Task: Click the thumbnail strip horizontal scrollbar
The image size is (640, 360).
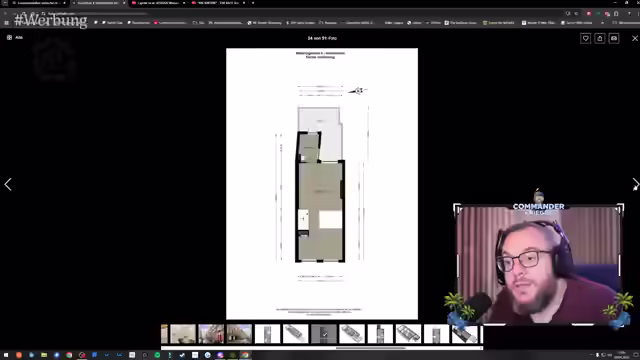Action: click(371, 348)
